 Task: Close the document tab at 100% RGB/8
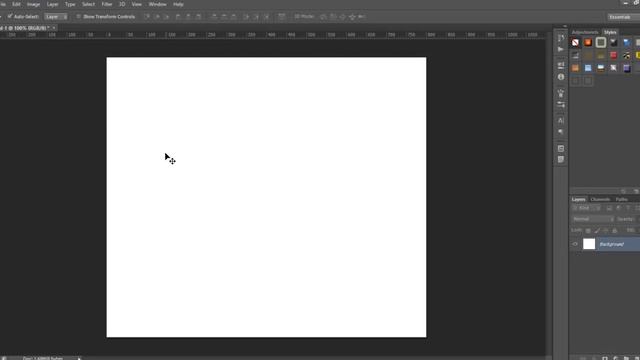click(54, 28)
